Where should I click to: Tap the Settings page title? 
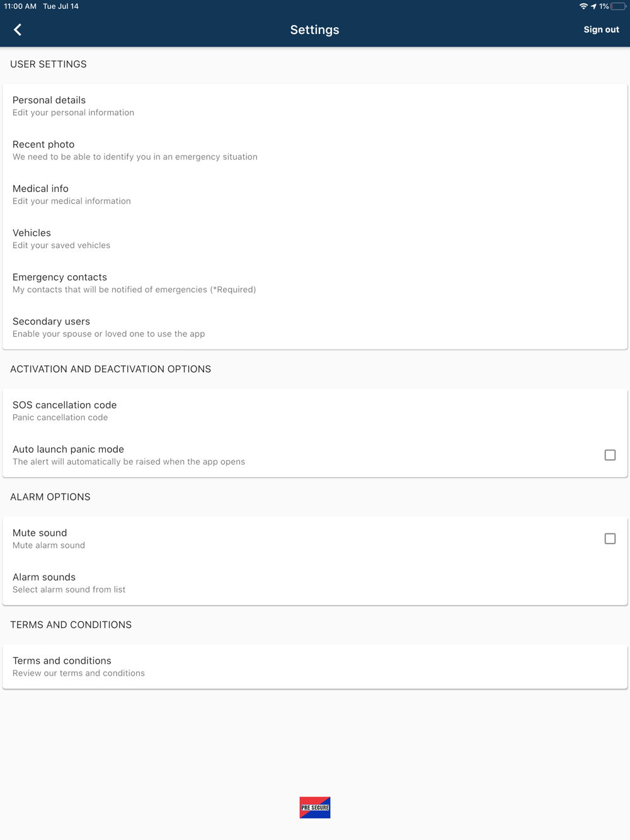tap(314, 30)
